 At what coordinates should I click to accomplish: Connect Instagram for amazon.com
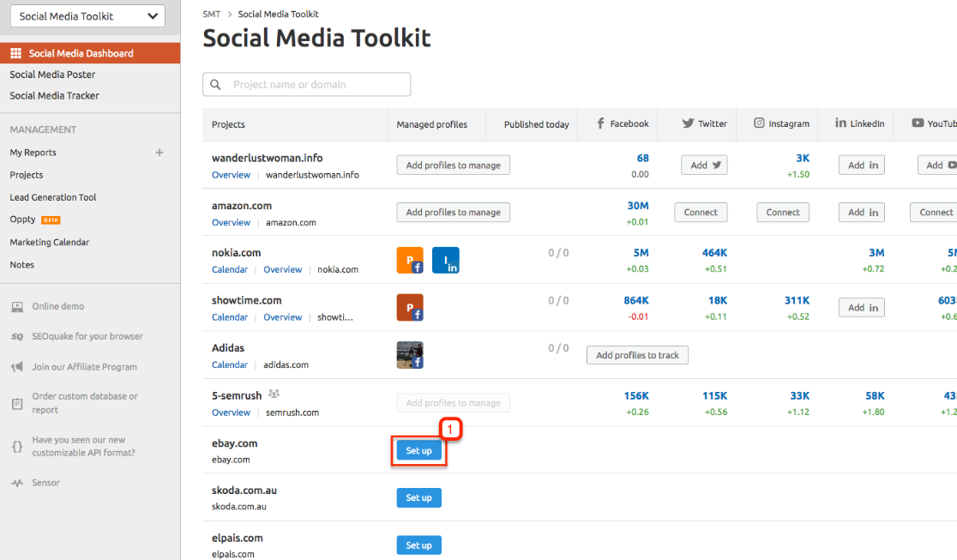783,212
